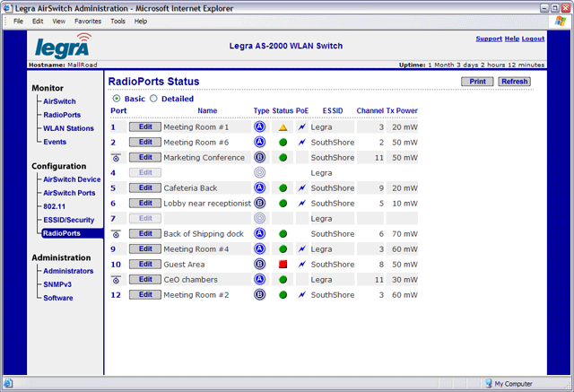Image resolution: width=574 pixels, height=392 pixels.
Task: Select the Detailed view radio button
Action: click(153, 99)
